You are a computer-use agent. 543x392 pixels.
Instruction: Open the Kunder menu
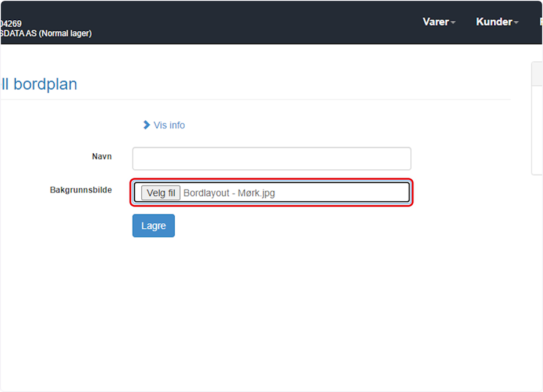click(x=497, y=22)
